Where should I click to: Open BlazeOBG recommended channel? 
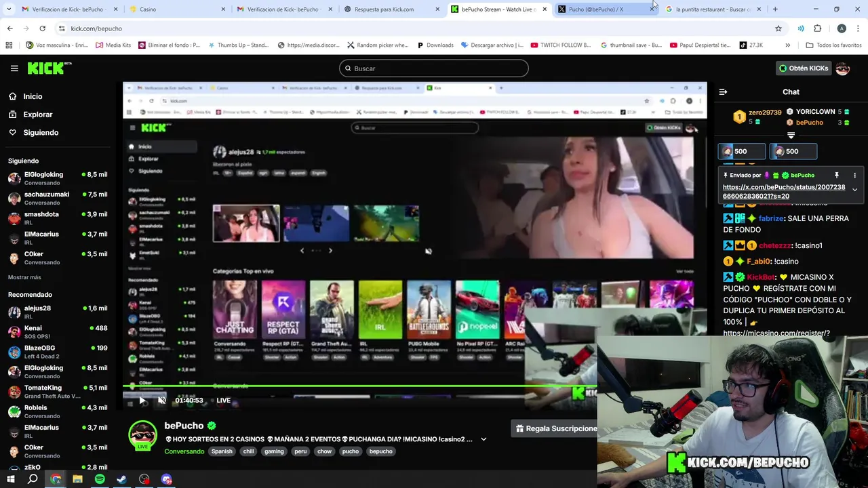[58, 352]
